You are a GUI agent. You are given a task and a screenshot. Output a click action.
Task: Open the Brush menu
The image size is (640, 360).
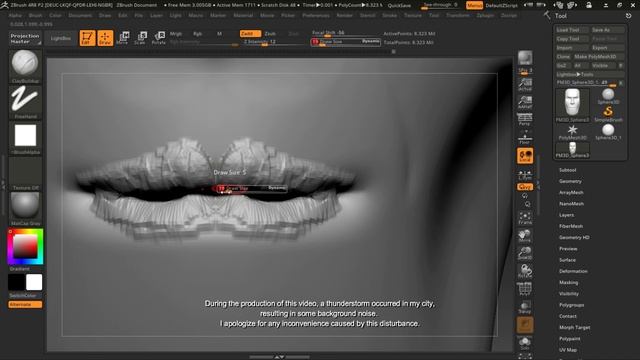(x=36, y=16)
